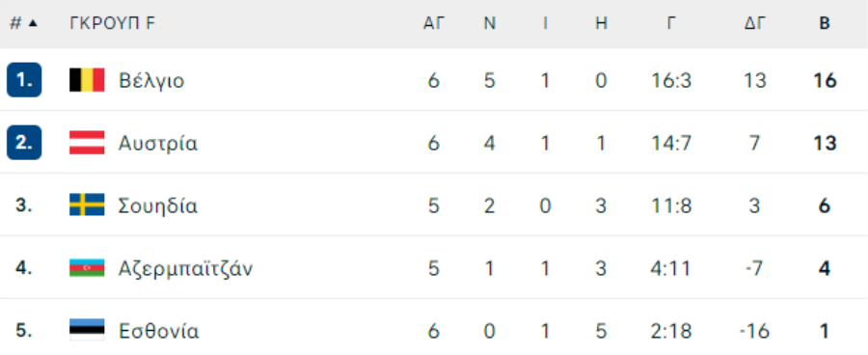Sort standings by the ΑΓ column
This screenshot has width=868, height=355.
[434, 23]
